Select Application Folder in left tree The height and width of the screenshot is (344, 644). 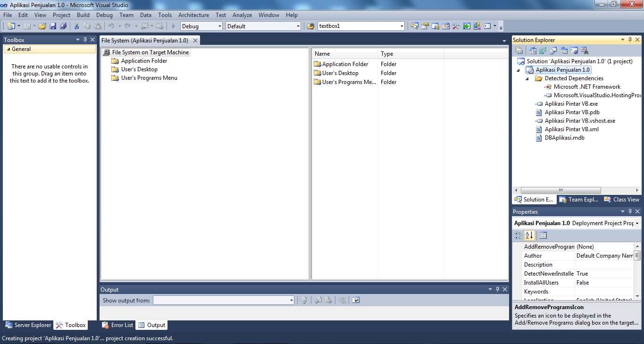144,61
